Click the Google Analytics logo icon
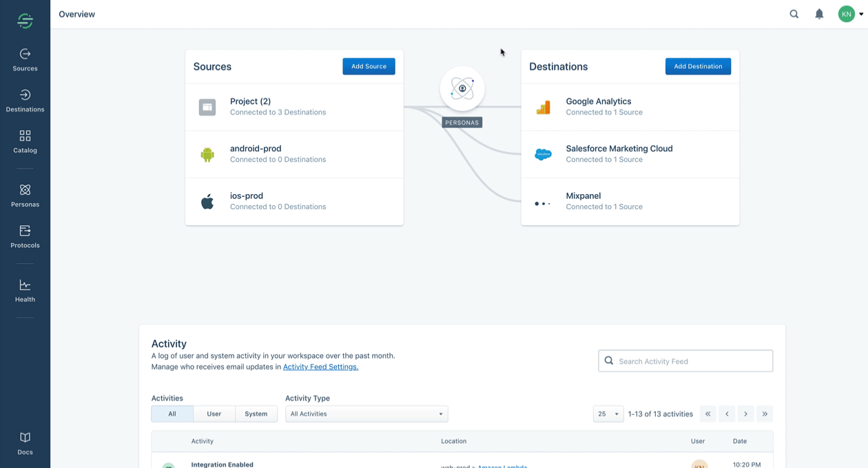Image resolution: width=868 pixels, height=468 pixels. [544, 107]
